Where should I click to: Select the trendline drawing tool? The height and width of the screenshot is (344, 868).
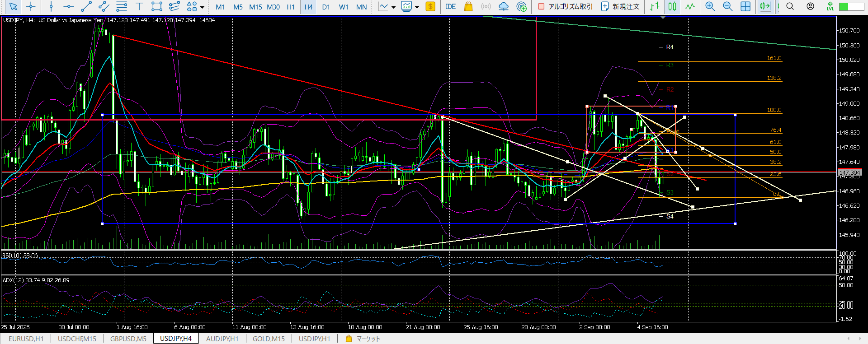click(86, 7)
